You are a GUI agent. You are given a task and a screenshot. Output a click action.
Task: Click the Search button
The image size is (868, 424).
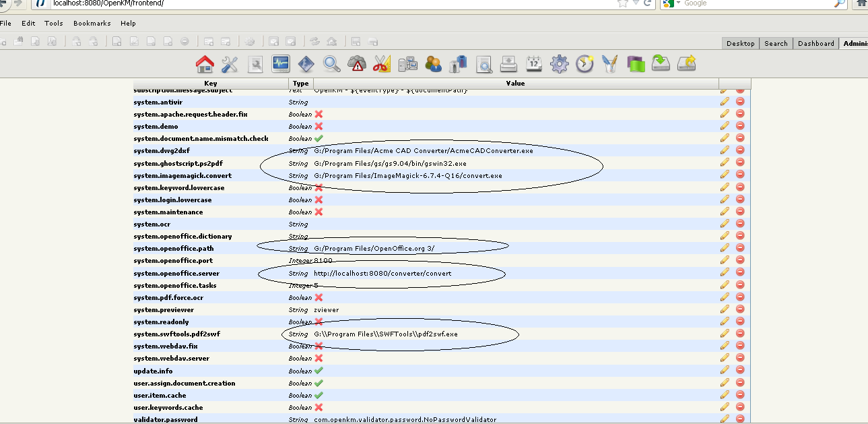pyautogui.click(x=776, y=42)
